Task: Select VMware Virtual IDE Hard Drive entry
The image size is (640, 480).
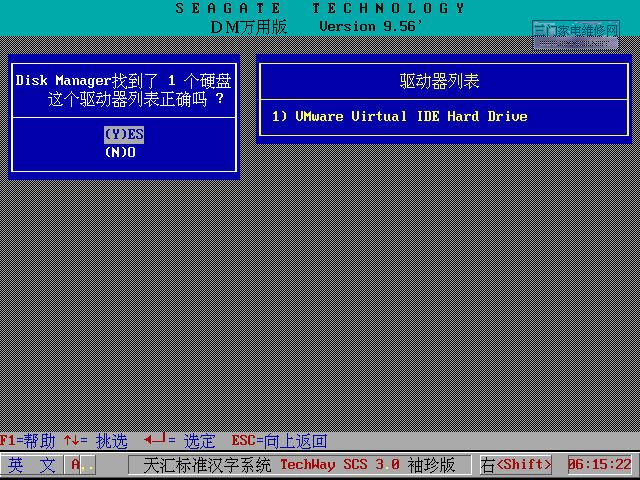Action: 399,117
